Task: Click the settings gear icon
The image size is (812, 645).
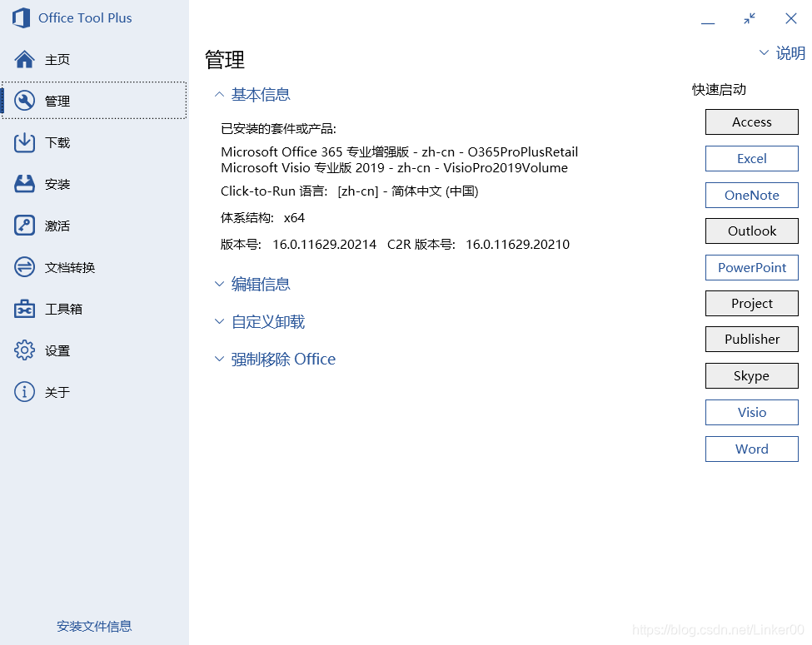Action: [24, 350]
